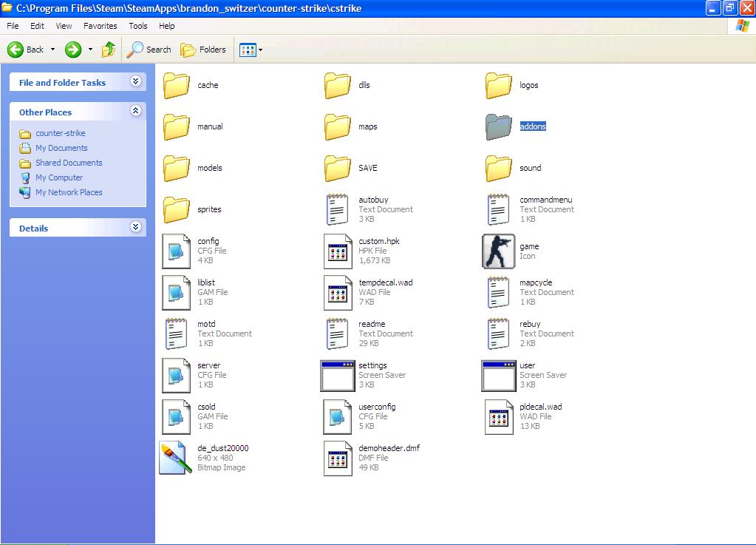Screen dimensions: 756x545
Task: Open the Views dropdown in toolbar
Action: [x=251, y=50]
